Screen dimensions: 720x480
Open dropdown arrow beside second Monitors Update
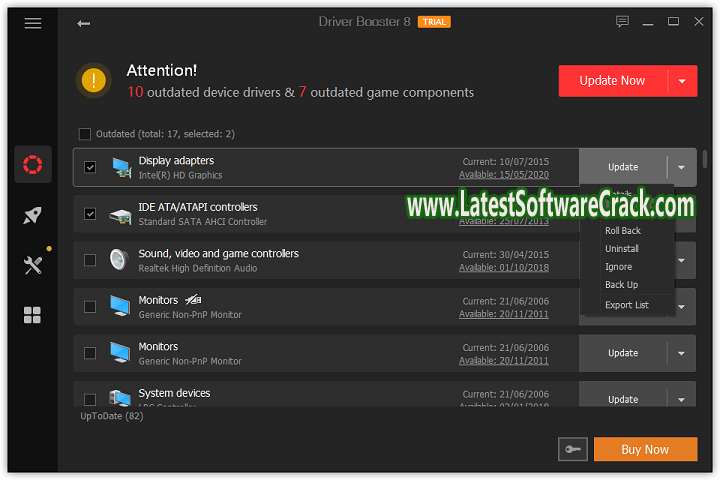[x=682, y=353]
